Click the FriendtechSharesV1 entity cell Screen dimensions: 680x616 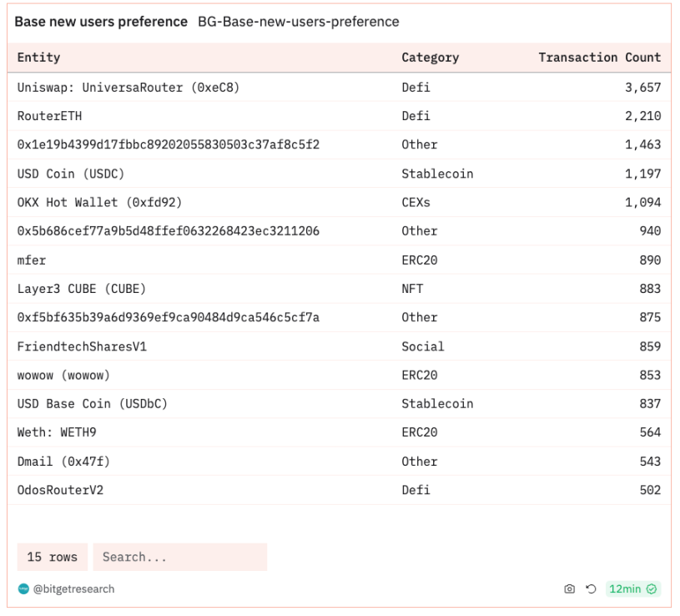[82, 346]
